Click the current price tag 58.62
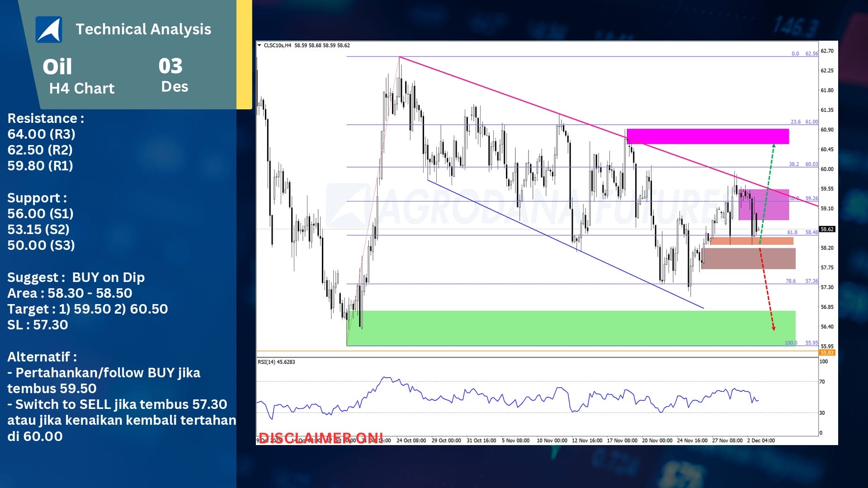This screenshot has width=868, height=488. click(827, 229)
